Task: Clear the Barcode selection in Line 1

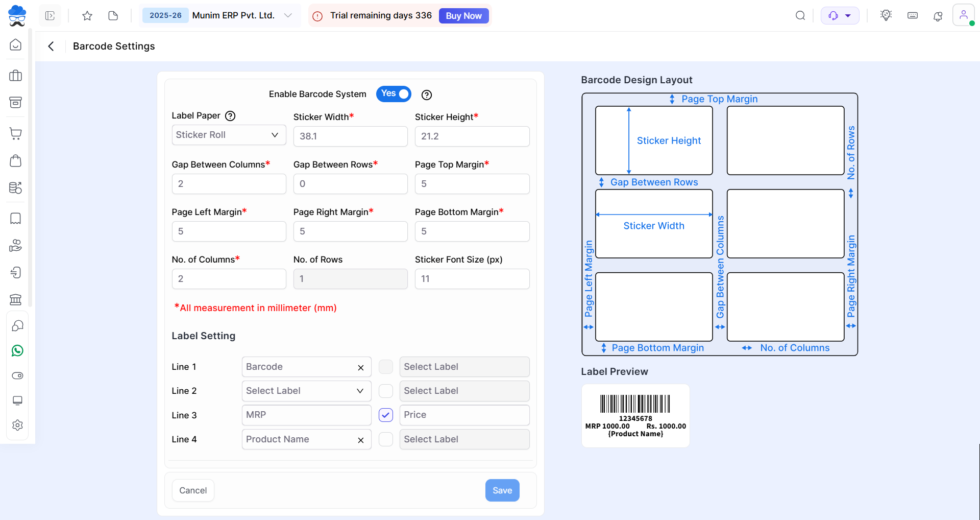Action: [361, 368]
